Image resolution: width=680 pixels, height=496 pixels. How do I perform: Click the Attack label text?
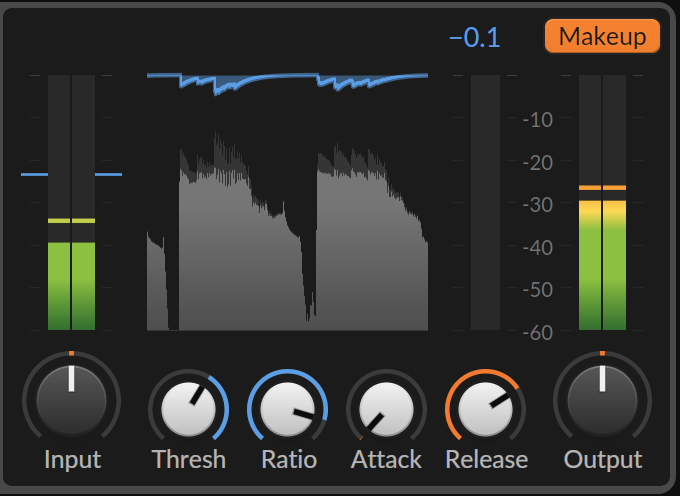coord(386,459)
